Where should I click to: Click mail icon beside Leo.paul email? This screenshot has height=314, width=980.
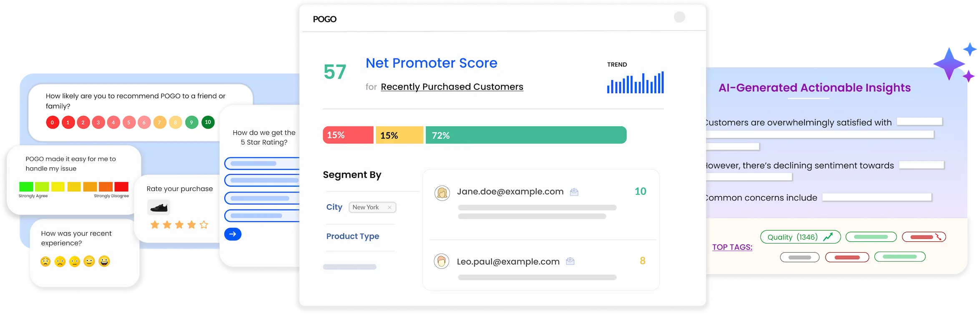pyautogui.click(x=570, y=261)
